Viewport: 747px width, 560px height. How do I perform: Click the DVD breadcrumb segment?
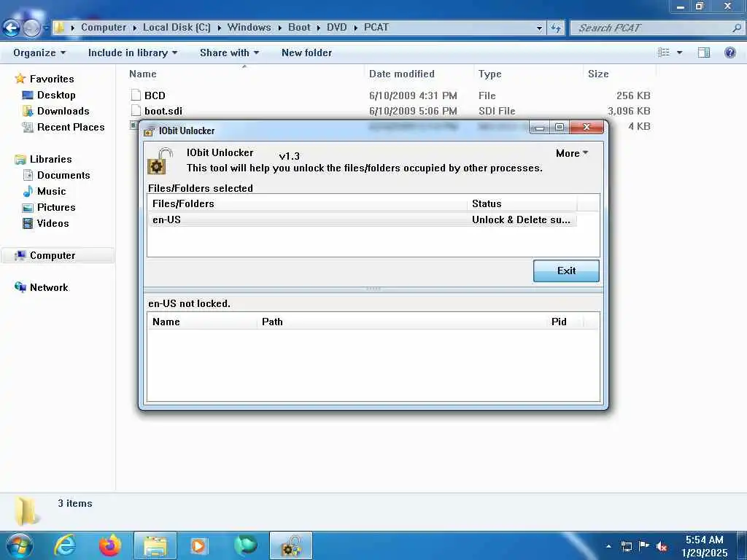click(336, 27)
